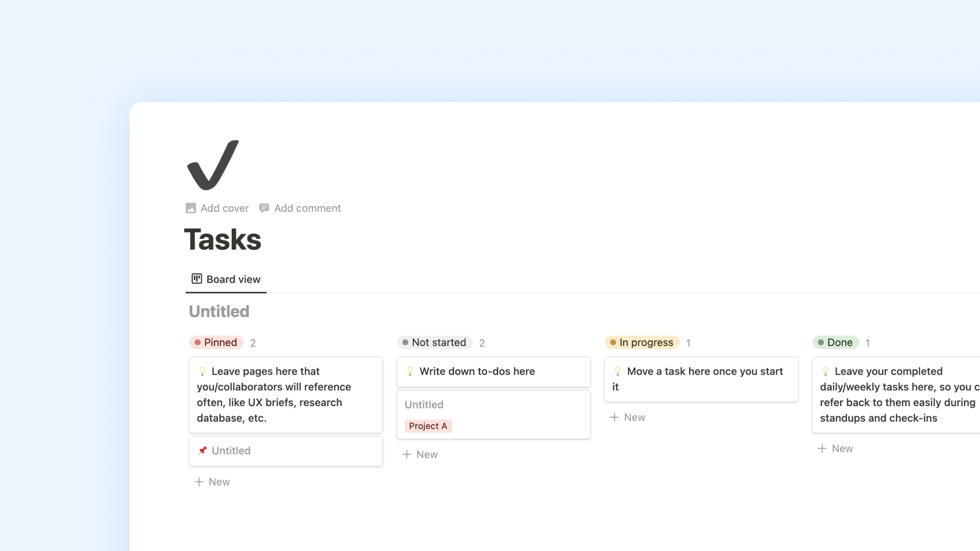Click the In progress yellow dot icon

[612, 342]
